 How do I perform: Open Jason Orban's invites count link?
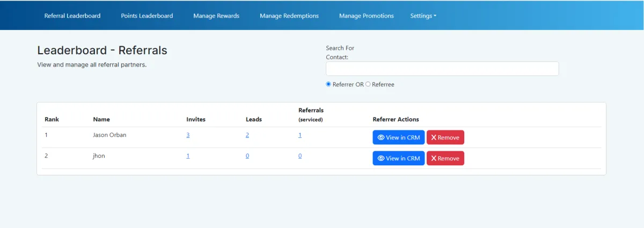(188, 135)
